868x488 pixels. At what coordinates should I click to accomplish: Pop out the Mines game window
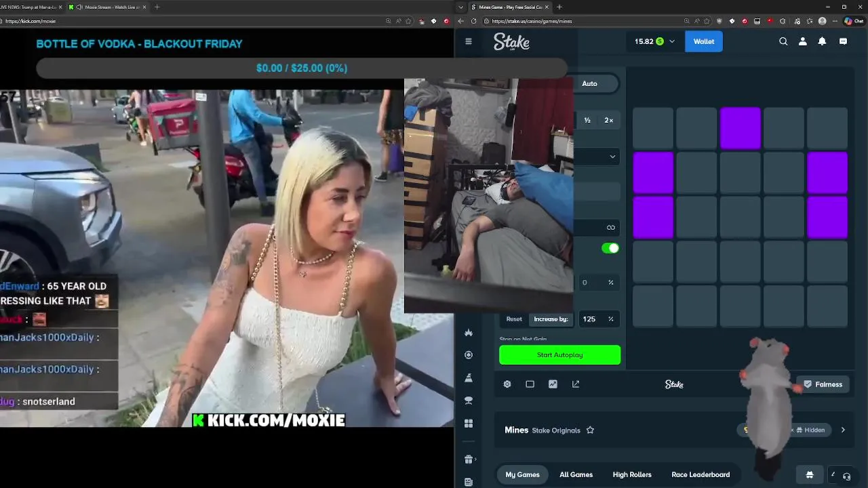576,384
